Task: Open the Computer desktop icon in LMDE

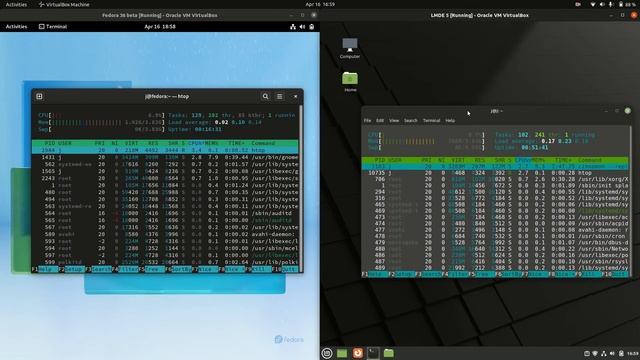Action: 350,48
